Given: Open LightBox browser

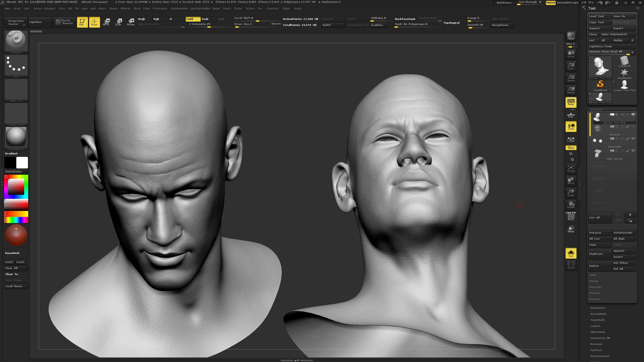Looking at the screenshot, I should 40,22.
